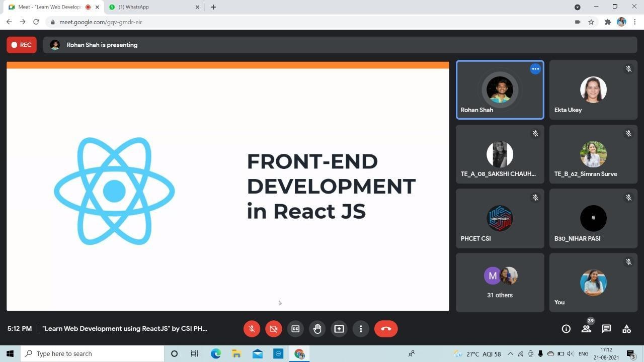Image resolution: width=644 pixels, height=362 pixels.
Task: Go forward in the browser
Action: click(x=23, y=22)
